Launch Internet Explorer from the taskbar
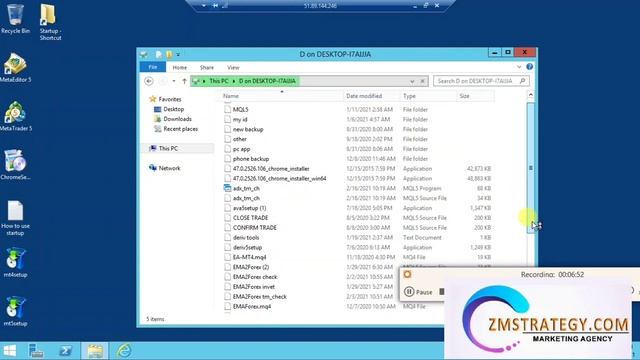This screenshot has width=640, height=360. pos(124,351)
